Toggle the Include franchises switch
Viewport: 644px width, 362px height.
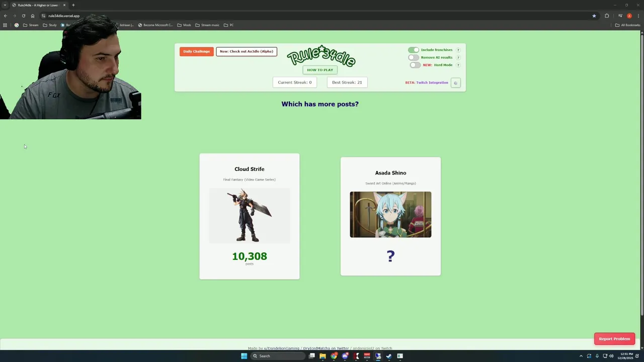tap(413, 50)
